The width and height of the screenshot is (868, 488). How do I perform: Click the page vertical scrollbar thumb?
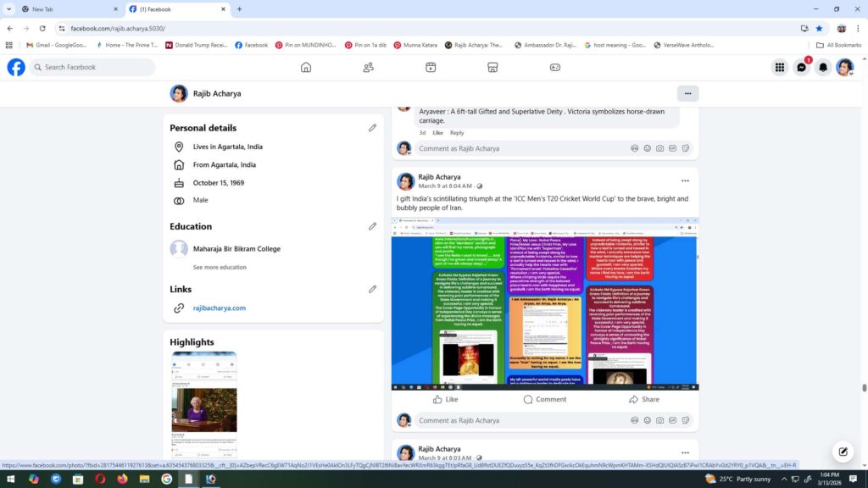tap(864, 388)
